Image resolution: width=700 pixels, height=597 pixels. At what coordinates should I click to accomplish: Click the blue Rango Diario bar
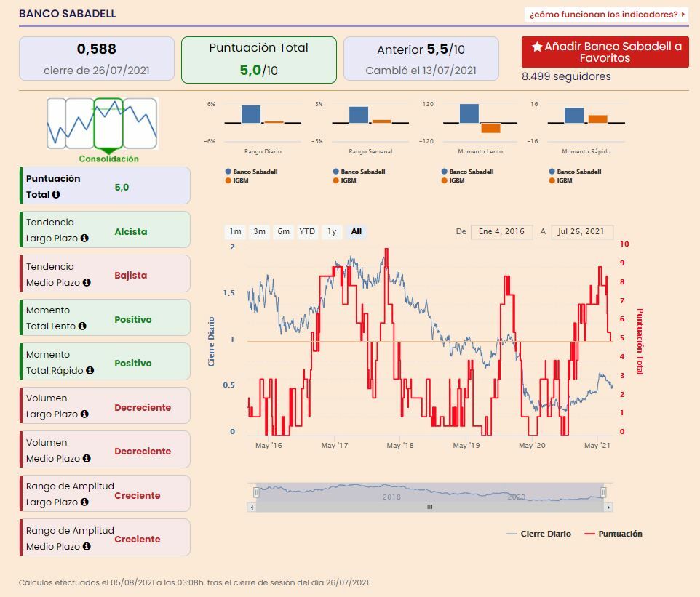click(x=251, y=113)
